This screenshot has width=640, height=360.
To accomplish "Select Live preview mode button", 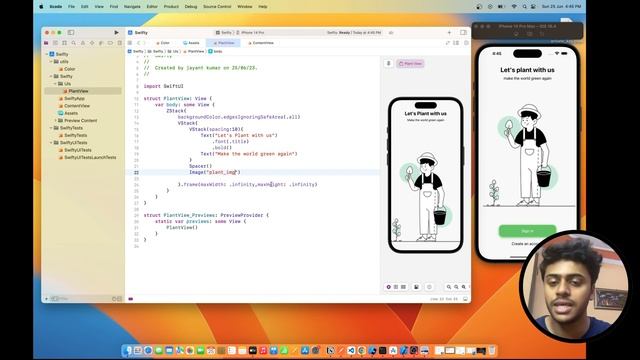I will click(x=389, y=287).
